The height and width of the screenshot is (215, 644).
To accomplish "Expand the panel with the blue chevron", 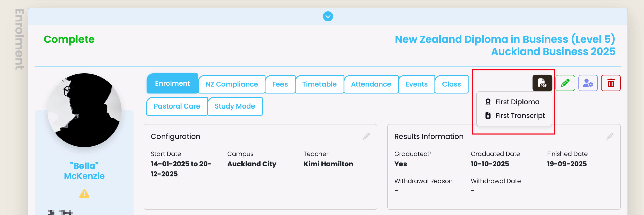I will 328,16.
